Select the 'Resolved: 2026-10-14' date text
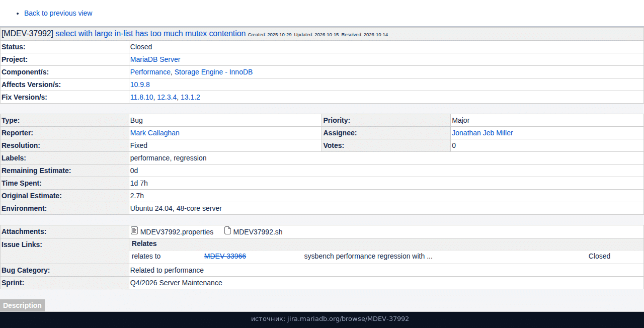Screen dimensions: 644x328 (x=365, y=35)
